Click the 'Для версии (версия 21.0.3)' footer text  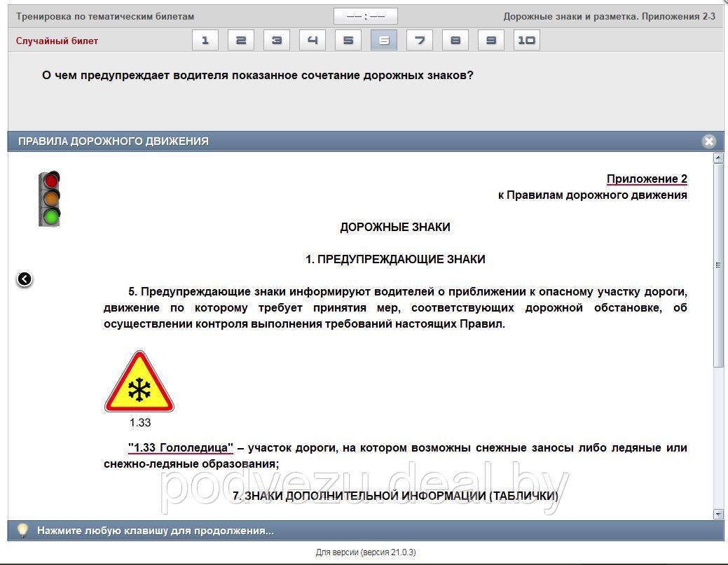[366, 552]
